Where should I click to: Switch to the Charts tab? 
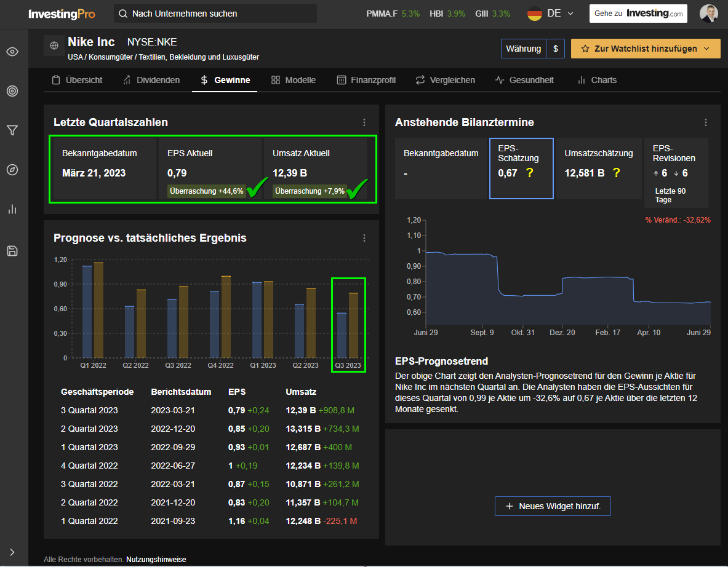(596, 81)
